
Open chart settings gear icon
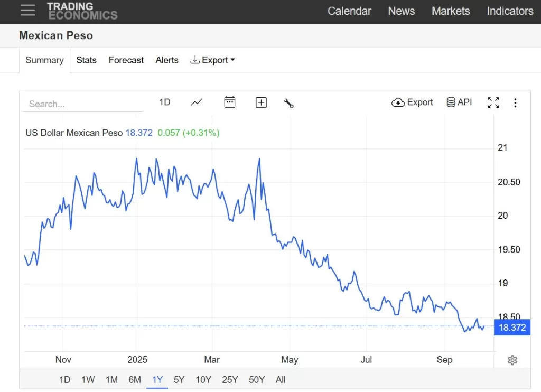512,360
